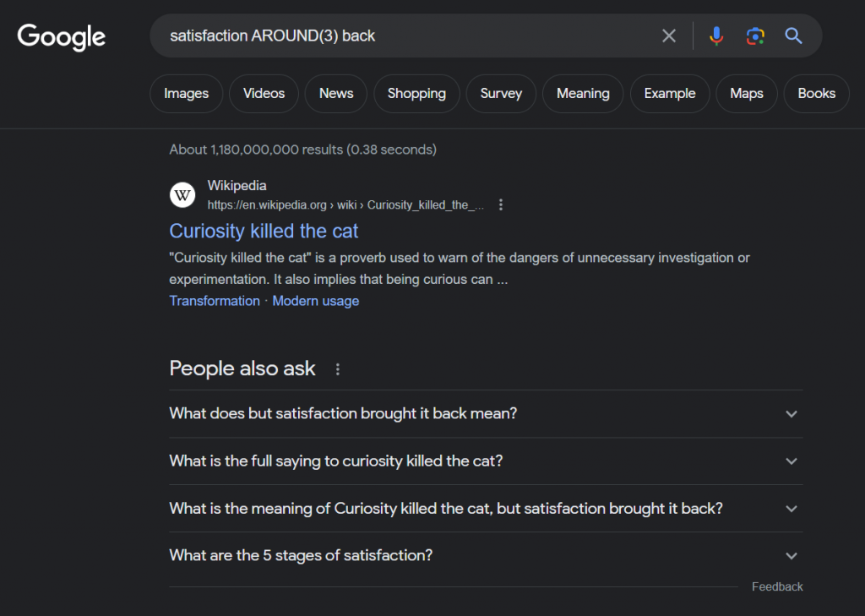This screenshot has height=616, width=865.
Task: Switch to the Maps tab
Action: tap(747, 94)
